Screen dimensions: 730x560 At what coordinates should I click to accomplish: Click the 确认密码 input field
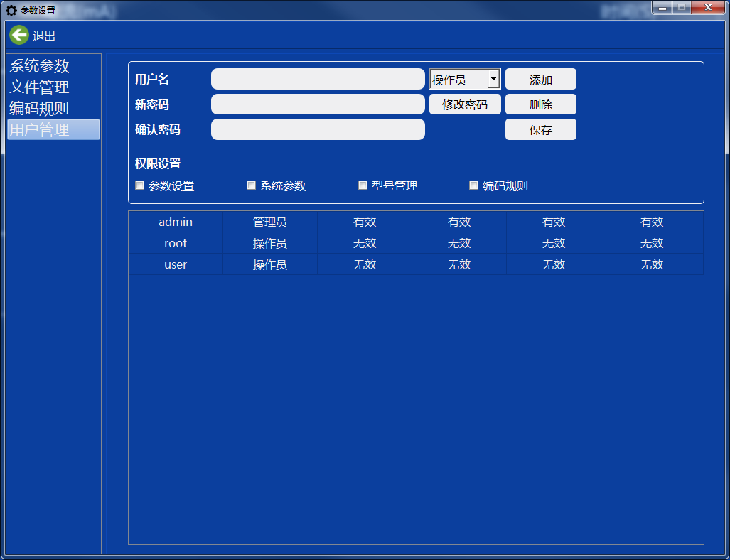coord(318,129)
